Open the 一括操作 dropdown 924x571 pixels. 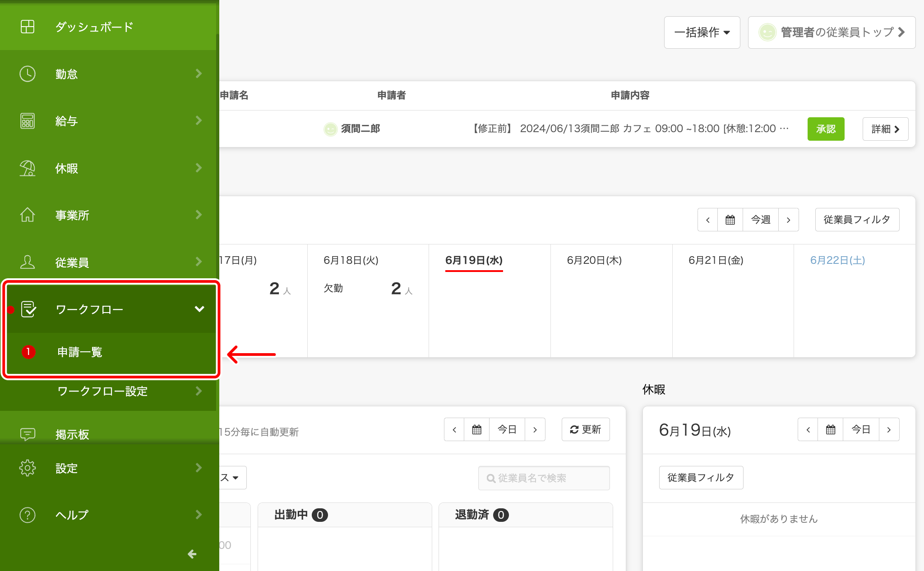[x=702, y=32]
